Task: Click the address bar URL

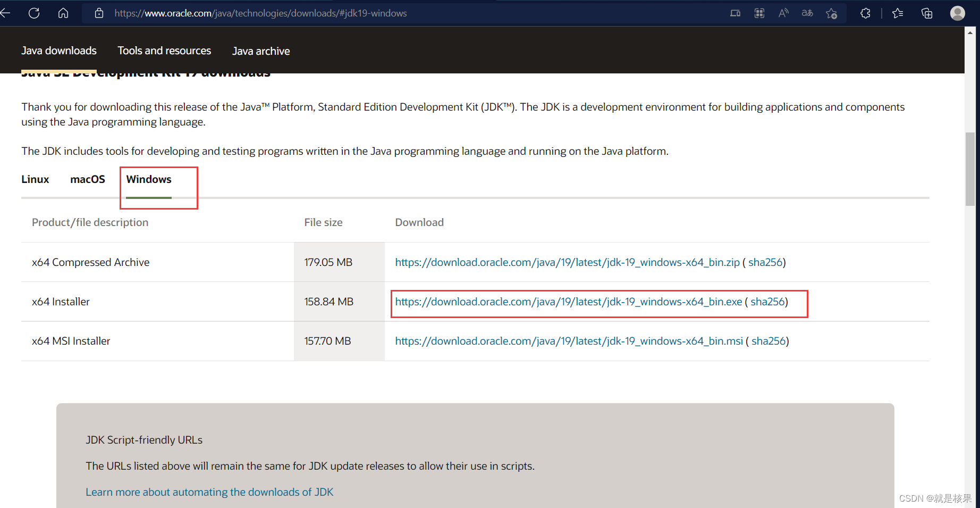Action: coord(260,13)
